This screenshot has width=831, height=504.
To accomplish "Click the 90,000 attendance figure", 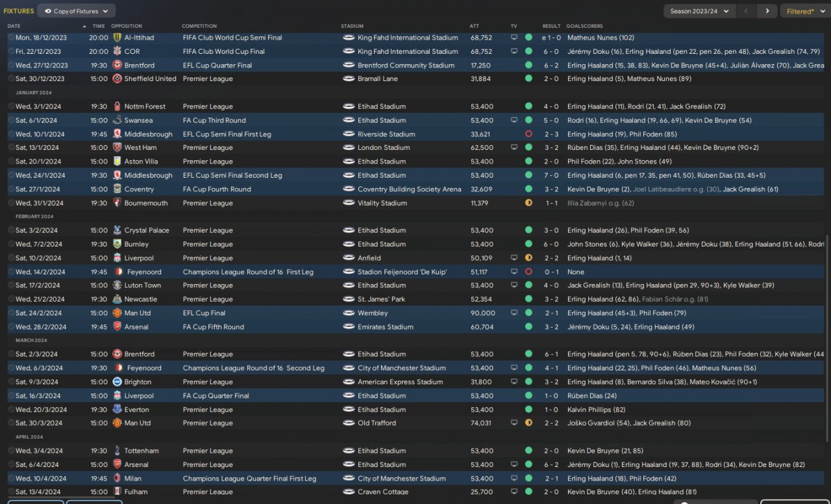I will [483, 313].
